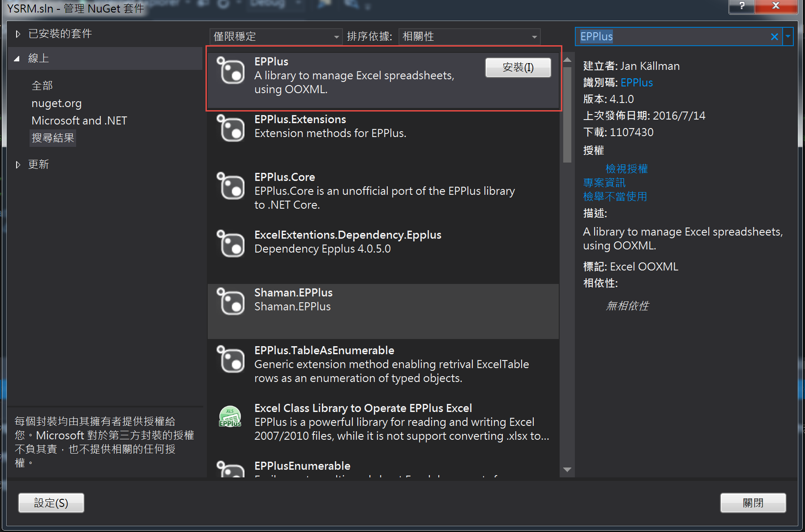Click the 建立者: Jan Källman text
Viewport: 805px width, 532px height.
pos(631,66)
